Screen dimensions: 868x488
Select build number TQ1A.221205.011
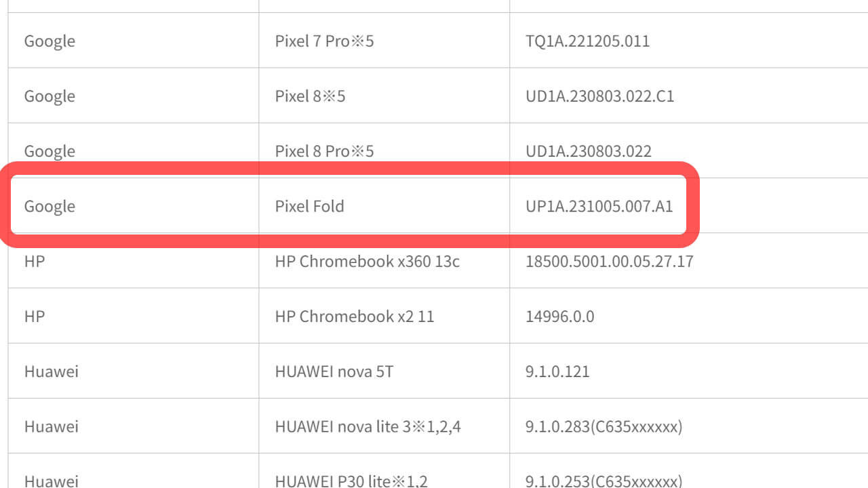click(587, 41)
